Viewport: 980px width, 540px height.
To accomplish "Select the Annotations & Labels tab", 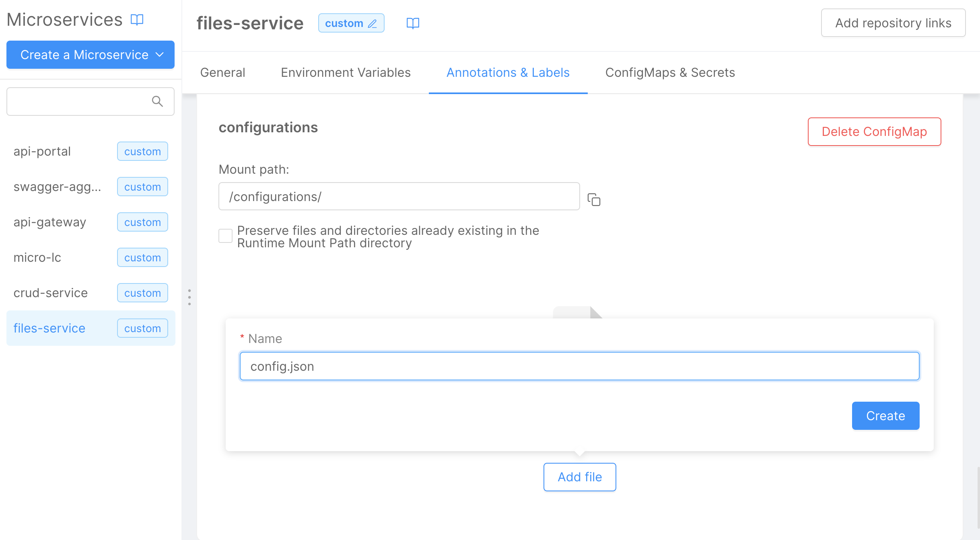I will click(x=508, y=72).
